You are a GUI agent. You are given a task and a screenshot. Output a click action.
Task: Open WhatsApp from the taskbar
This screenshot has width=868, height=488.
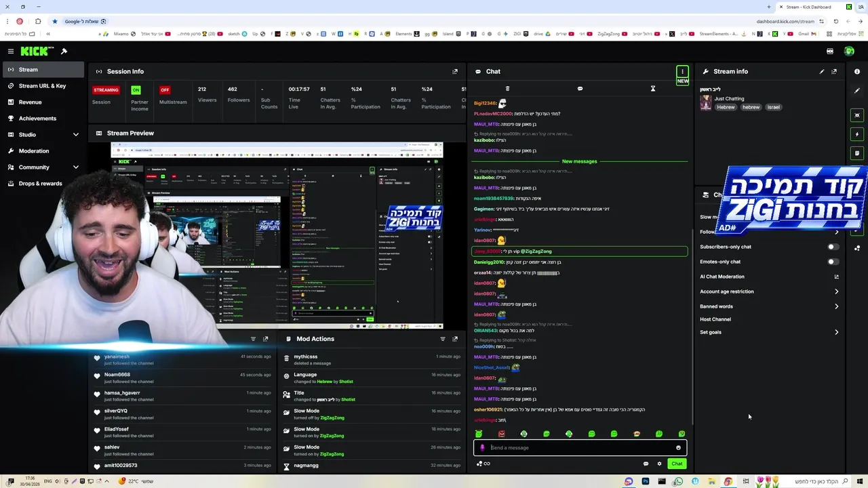(x=678, y=481)
